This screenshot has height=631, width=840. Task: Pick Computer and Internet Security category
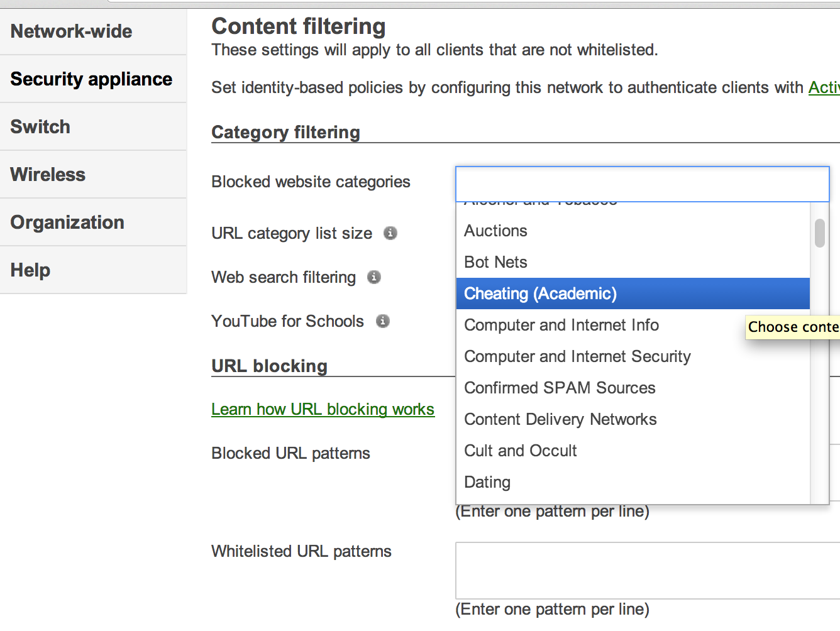(577, 356)
